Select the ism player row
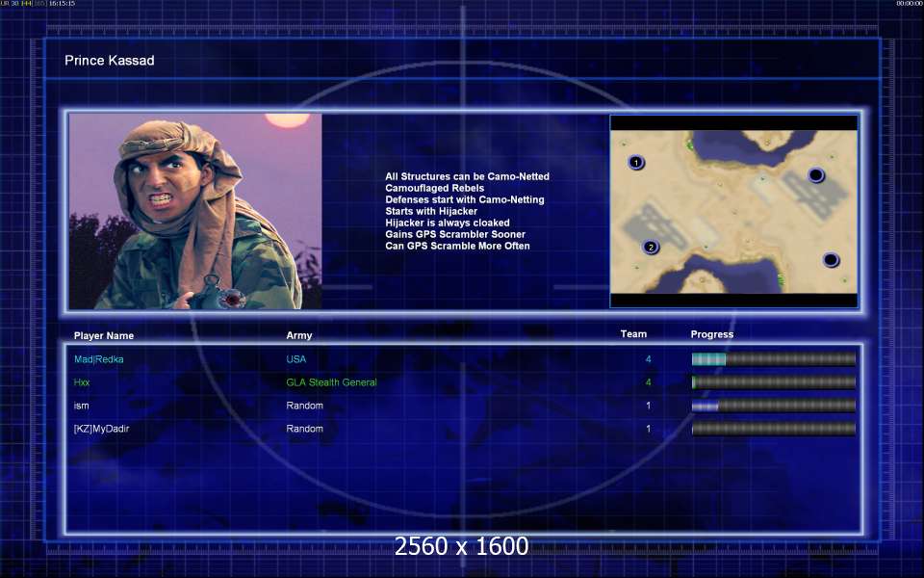 point(464,406)
